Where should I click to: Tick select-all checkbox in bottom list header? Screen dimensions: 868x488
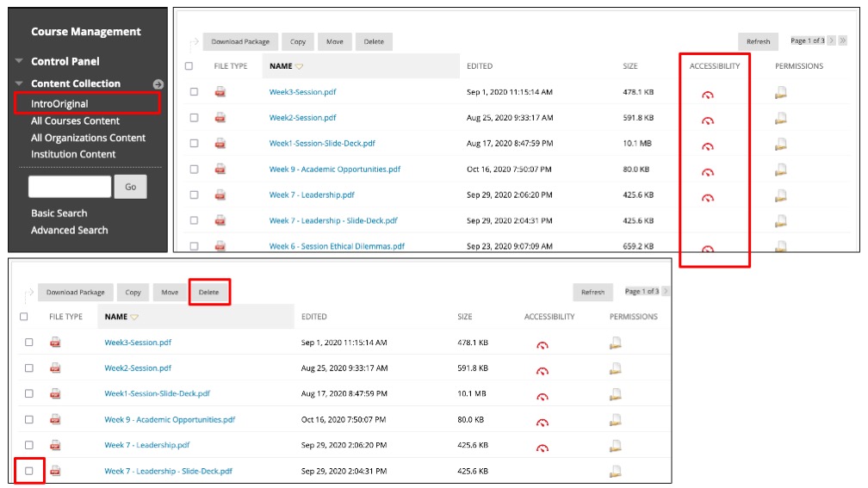(x=24, y=317)
